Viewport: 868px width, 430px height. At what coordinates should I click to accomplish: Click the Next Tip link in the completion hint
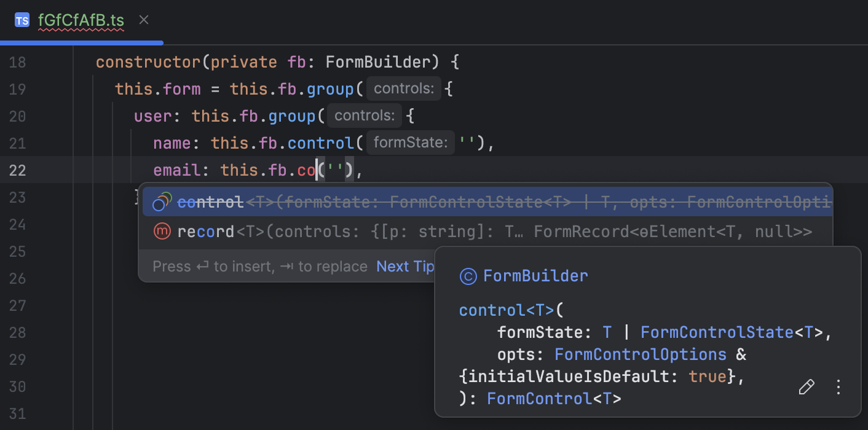click(404, 266)
